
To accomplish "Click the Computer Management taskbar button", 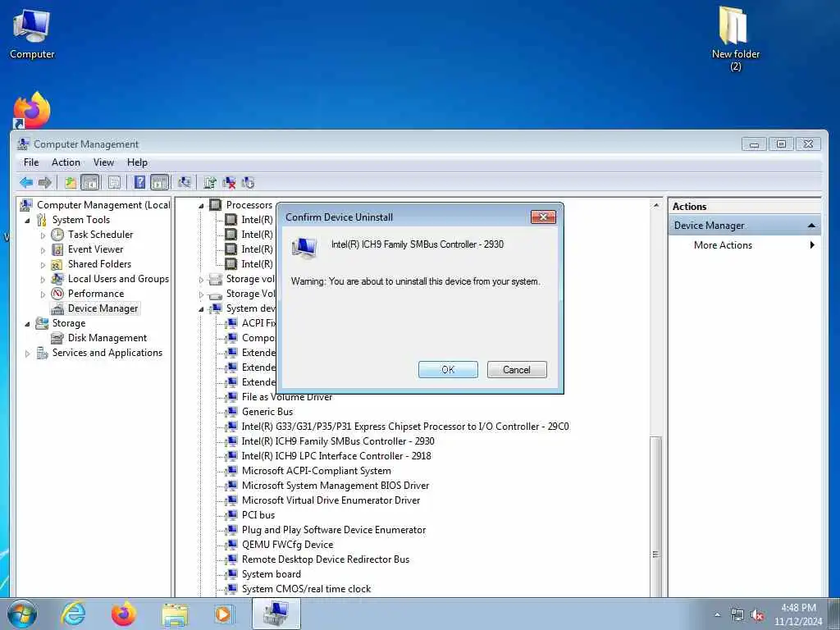I will [x=276, y=614].
